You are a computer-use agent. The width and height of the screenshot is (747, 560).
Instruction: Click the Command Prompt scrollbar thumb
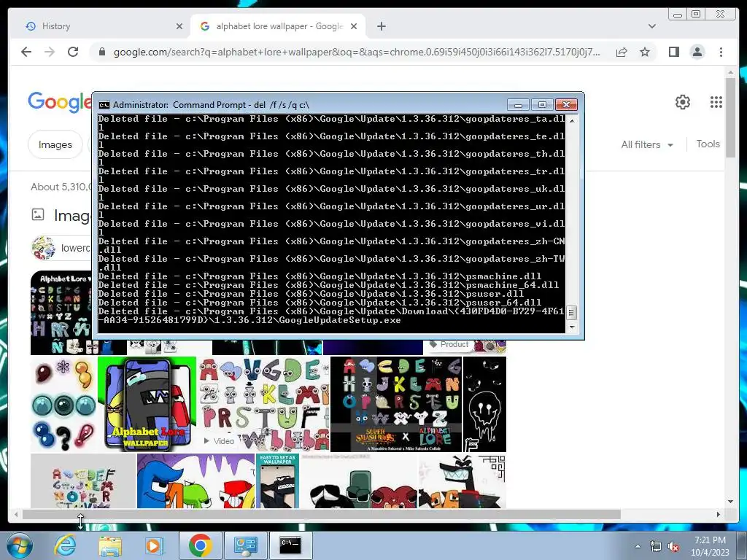tap(572, 313)
